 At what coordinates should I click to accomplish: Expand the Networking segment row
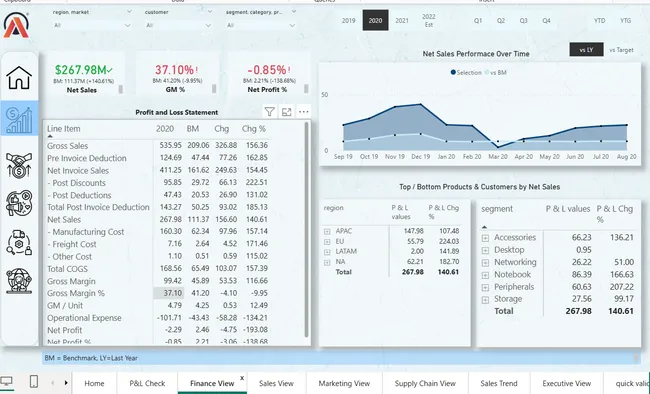click(485, 263)
